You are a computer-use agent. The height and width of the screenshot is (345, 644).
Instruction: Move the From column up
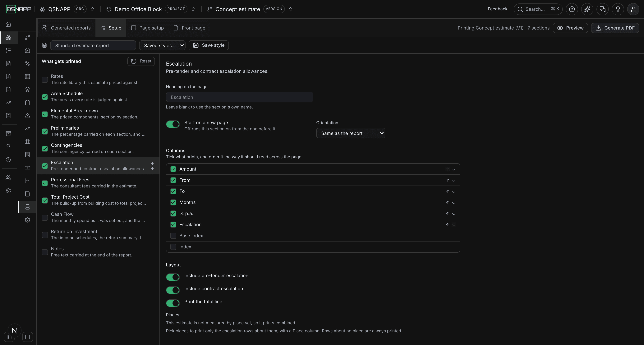[x=448, y=180]
